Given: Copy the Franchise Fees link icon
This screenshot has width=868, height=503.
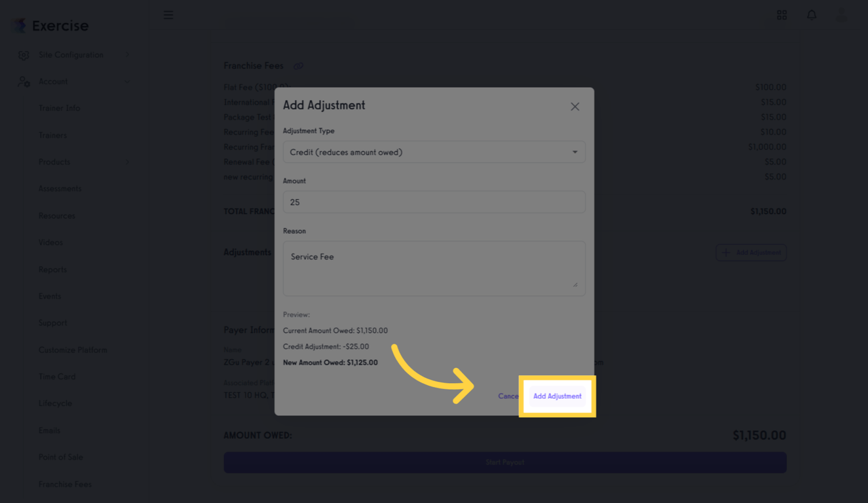Looking at the screenshot, I should [x=299, y=65].
